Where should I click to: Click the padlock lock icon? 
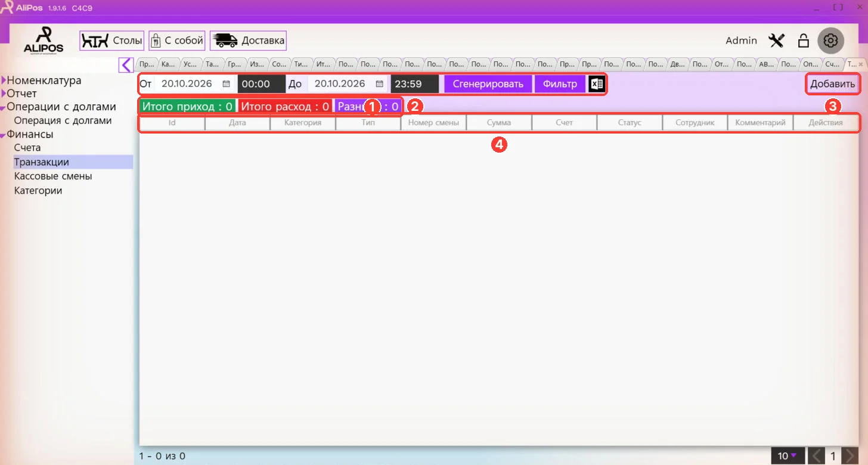pyautogui.click(x=804, y=41)
